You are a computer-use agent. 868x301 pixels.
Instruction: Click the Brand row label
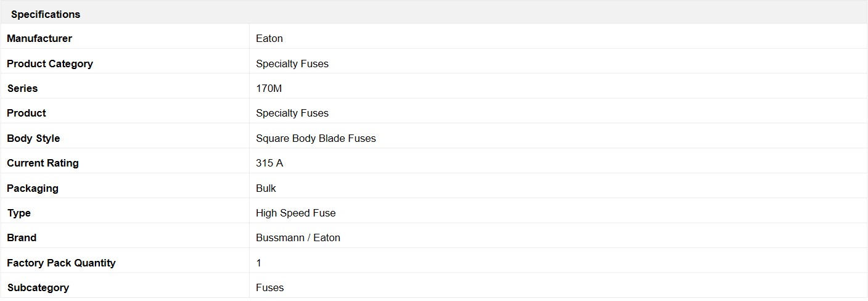[22, 237]
